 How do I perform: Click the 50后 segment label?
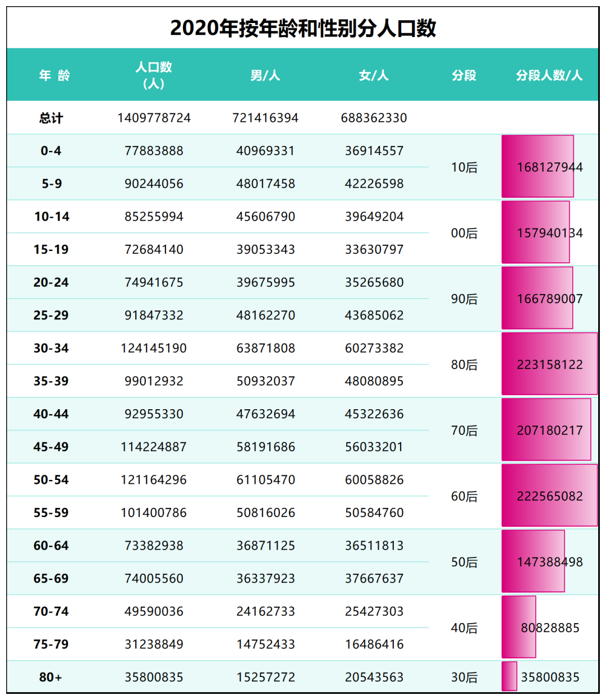(464, 562)
